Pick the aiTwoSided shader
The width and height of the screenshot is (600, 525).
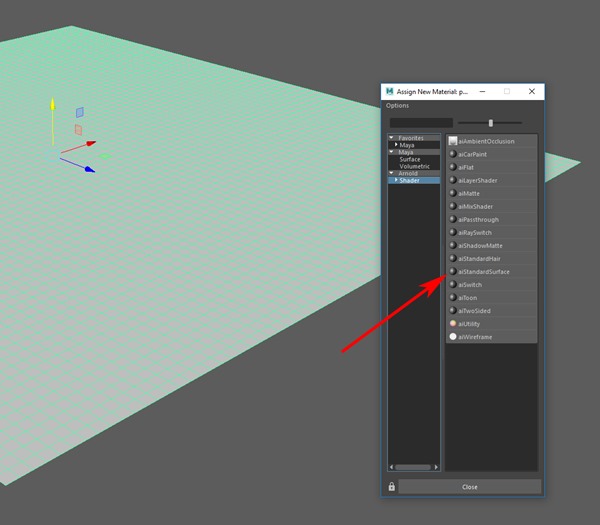(x=492, y=310)
